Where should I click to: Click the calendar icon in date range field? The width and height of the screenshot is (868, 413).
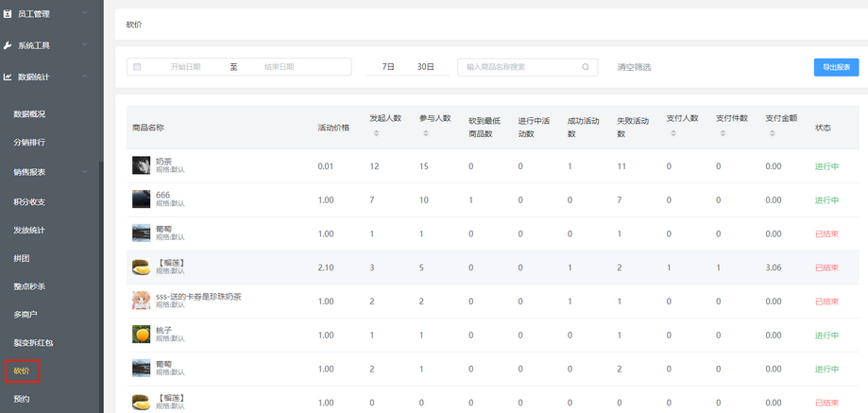(x=138, y=67)
